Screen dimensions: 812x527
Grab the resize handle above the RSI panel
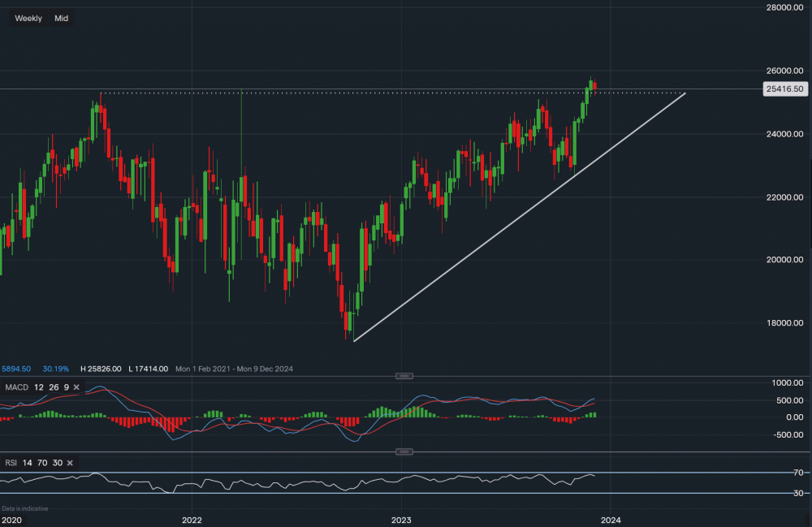[404, 451]
